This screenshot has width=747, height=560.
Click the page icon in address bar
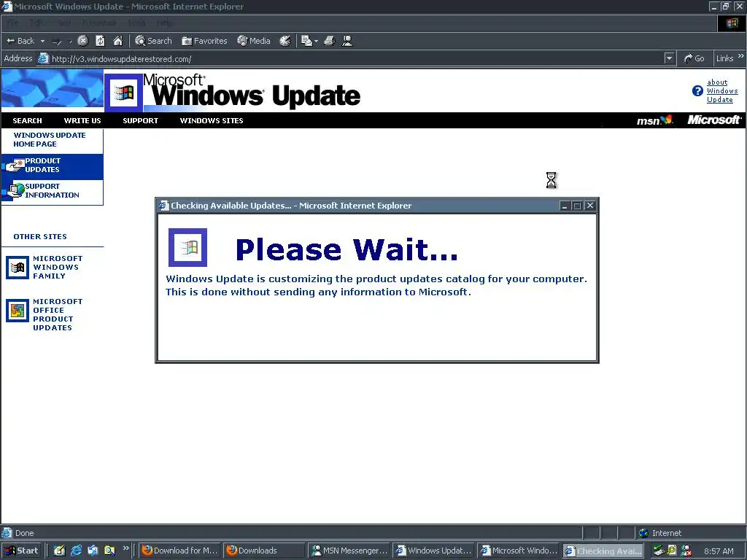coord(43,58)
